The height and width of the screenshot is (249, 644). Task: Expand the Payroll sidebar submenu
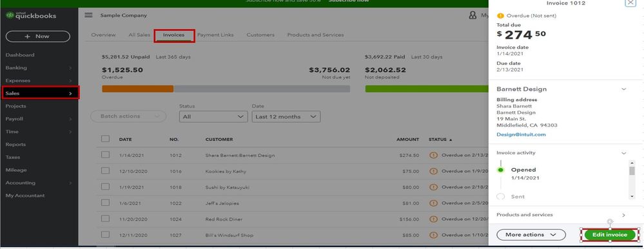coord(70,120)
